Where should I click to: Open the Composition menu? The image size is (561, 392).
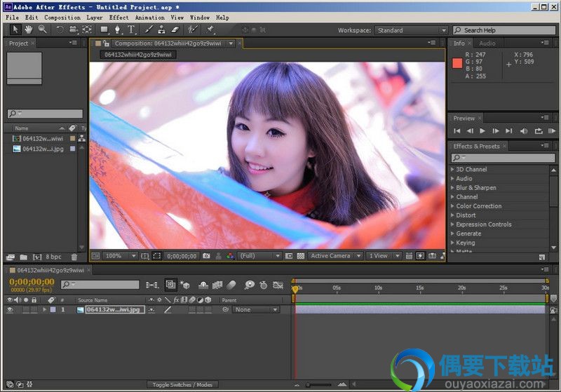click(x=62, y=17)
